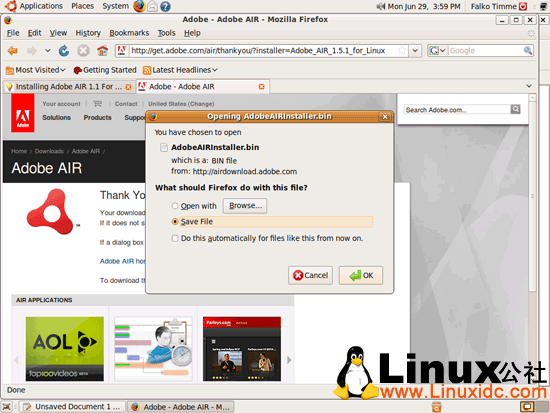Click the Adobe site icon in address bar
The height and width of the screenshot is (413, 550).
pos(122,51)
